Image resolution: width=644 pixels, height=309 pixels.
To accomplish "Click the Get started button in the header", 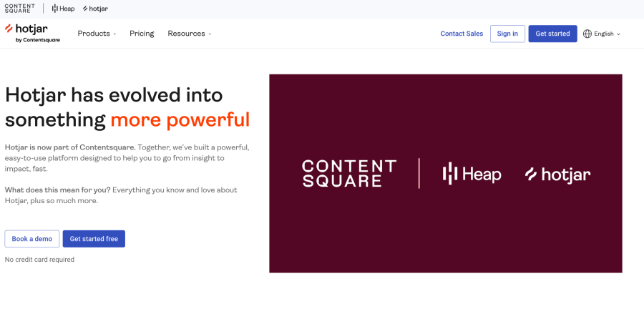I will click(552, 34).
